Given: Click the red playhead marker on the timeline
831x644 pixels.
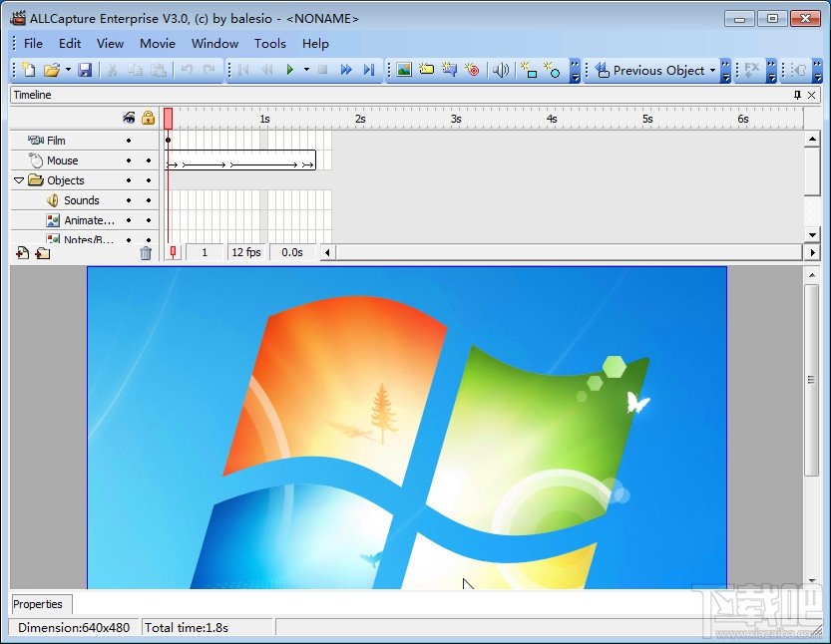Looking at the screenshot, I should pos(168,118).
